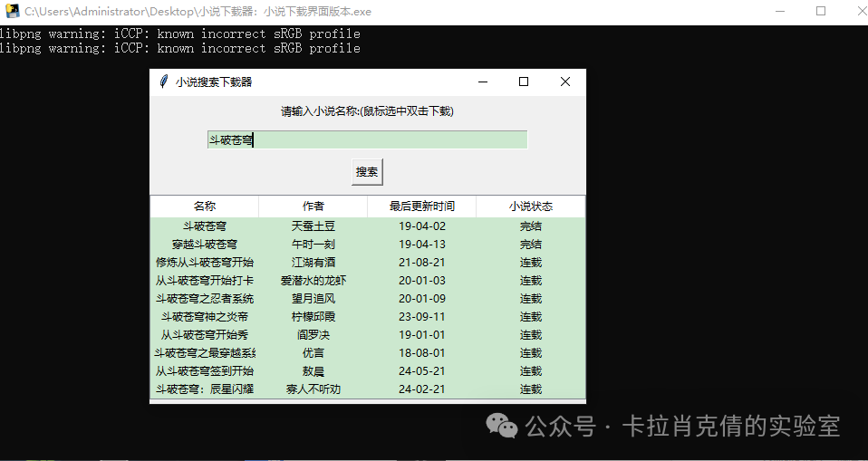Click update date 23-09-11
This screenshot has width=868, height=461.
[x=422, y=317]
